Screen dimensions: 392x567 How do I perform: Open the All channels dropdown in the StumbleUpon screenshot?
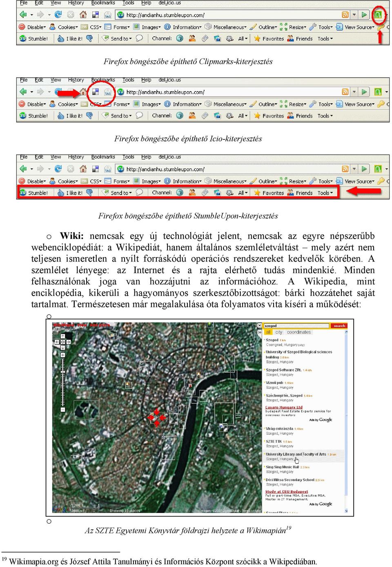(243, 193)
